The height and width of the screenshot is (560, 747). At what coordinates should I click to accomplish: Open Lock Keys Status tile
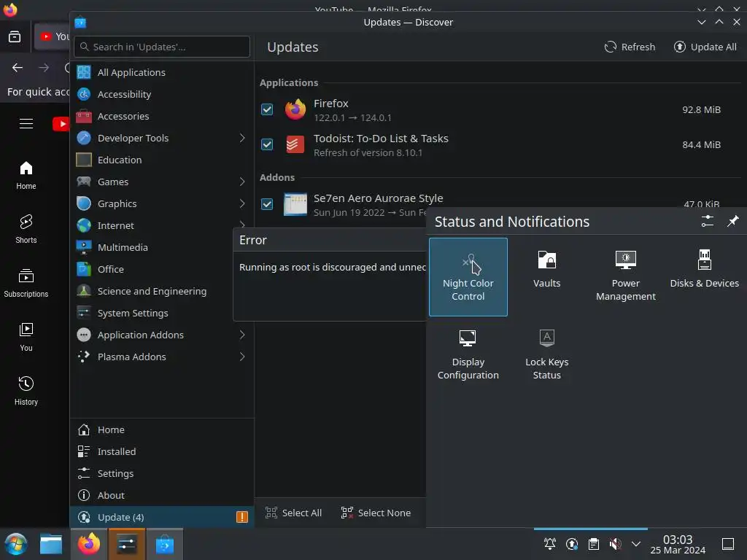click(x=546, y=355)
